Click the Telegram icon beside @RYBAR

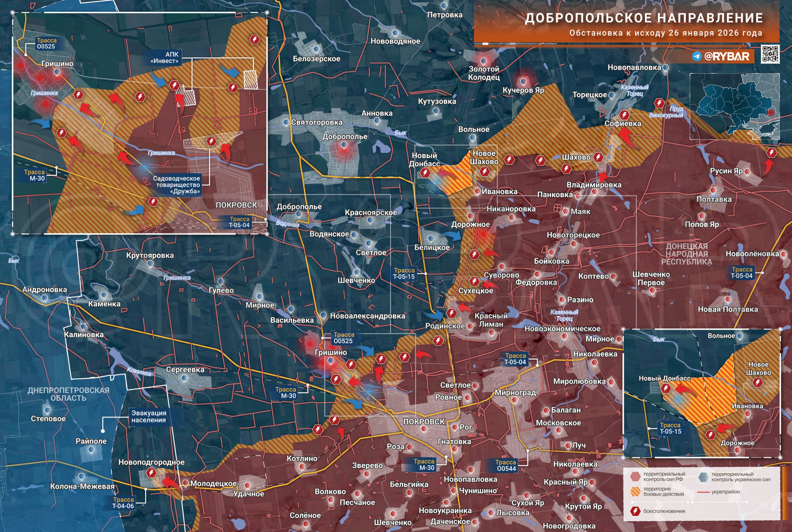(x=697, y=56)
